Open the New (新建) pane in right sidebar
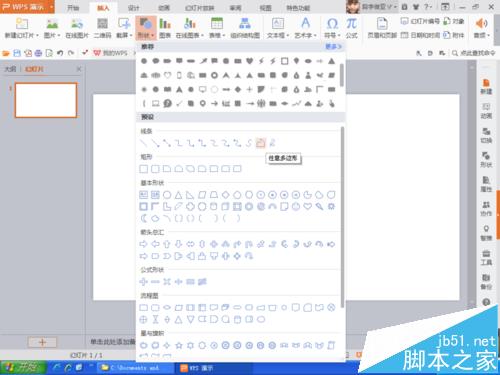The image size is (500, 375). tap(486, 87)
